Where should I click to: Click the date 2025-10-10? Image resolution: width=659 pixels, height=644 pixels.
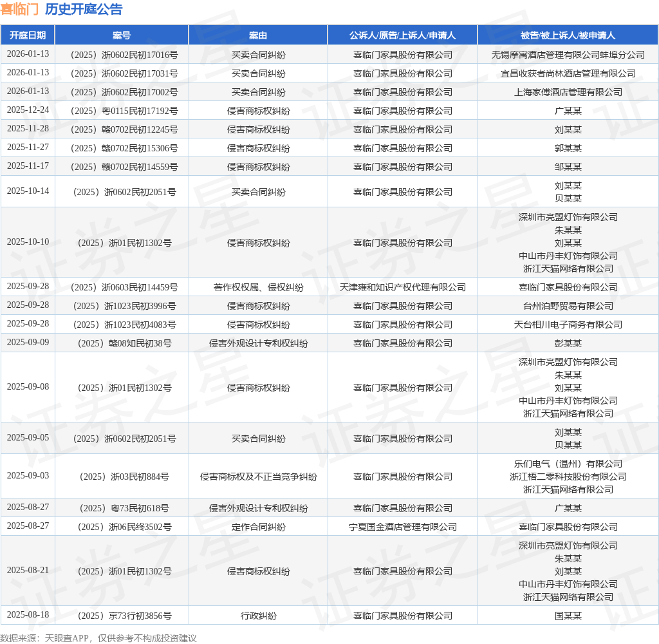pos(28,242)
